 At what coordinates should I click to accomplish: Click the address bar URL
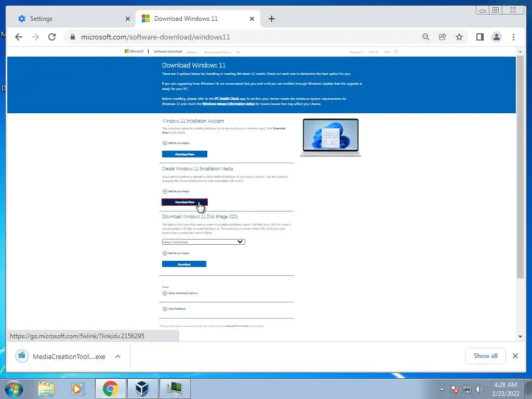(x=155, y=37)
